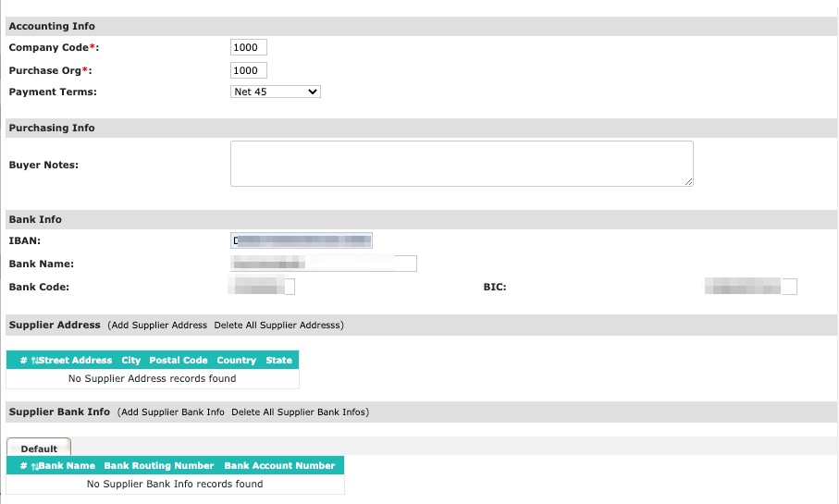Focus the Bank Code input box
The image size is (839, 504).
pos(263,287)
